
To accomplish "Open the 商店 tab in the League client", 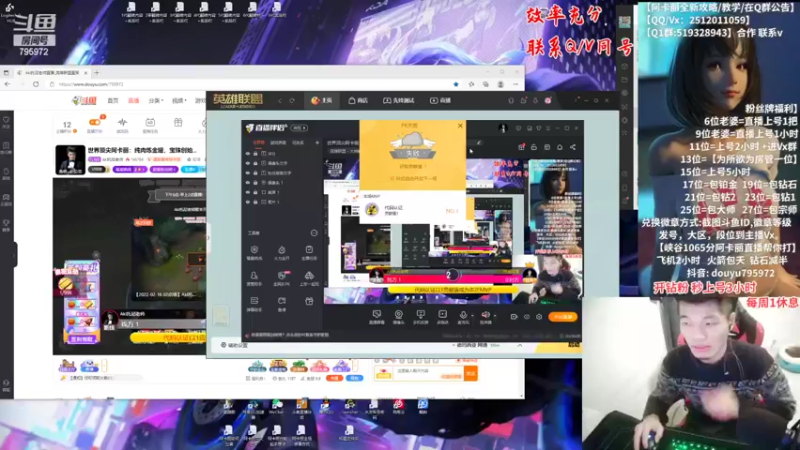I will click(x=358, y=101).
